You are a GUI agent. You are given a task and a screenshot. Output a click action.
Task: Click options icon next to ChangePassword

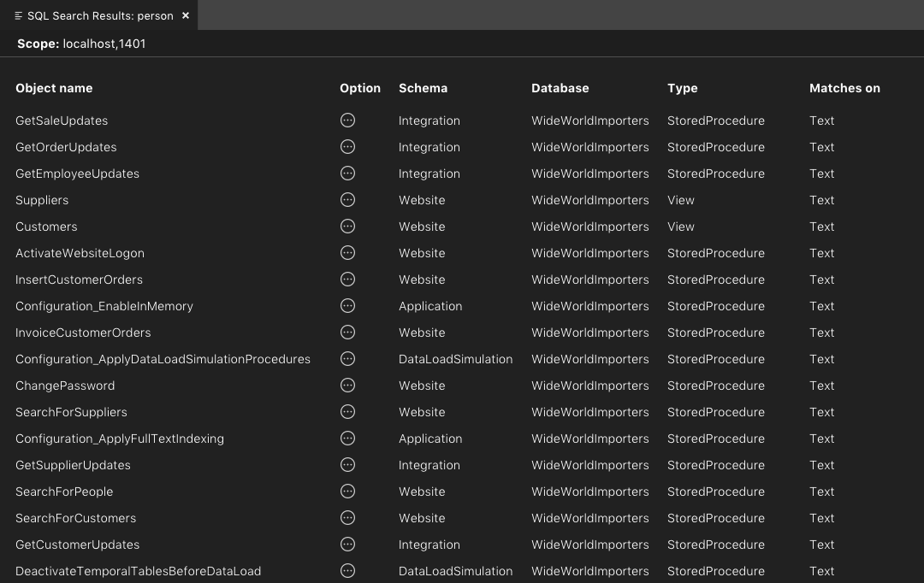click(x=347, y=386)
